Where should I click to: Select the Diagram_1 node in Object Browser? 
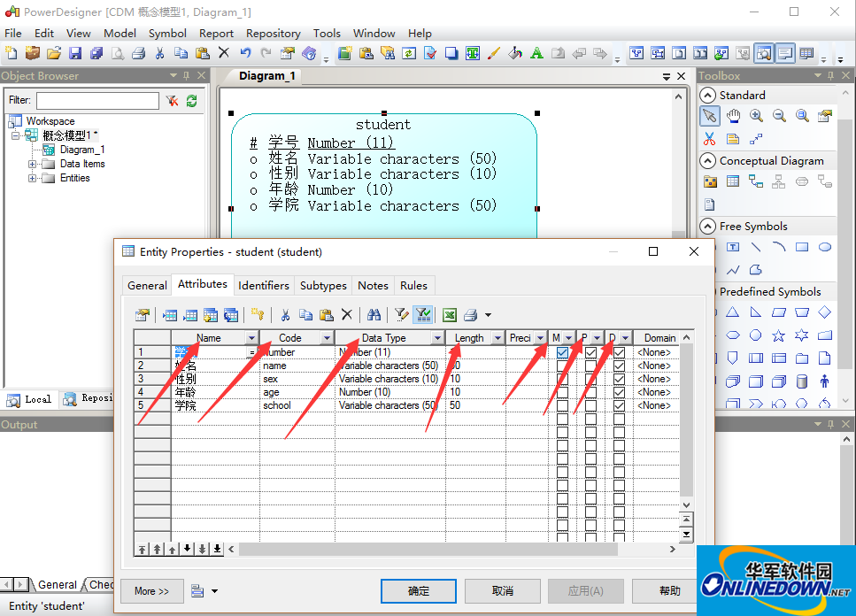82,150
